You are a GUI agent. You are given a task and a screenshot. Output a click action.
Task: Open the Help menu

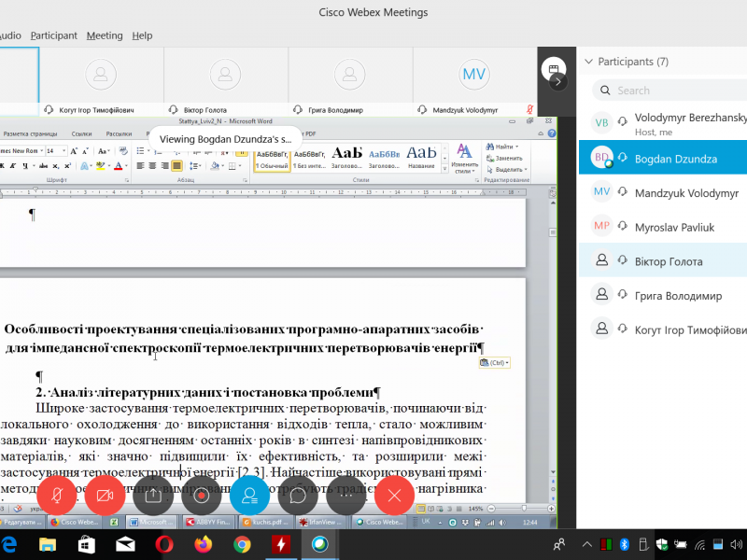point(142,35)
